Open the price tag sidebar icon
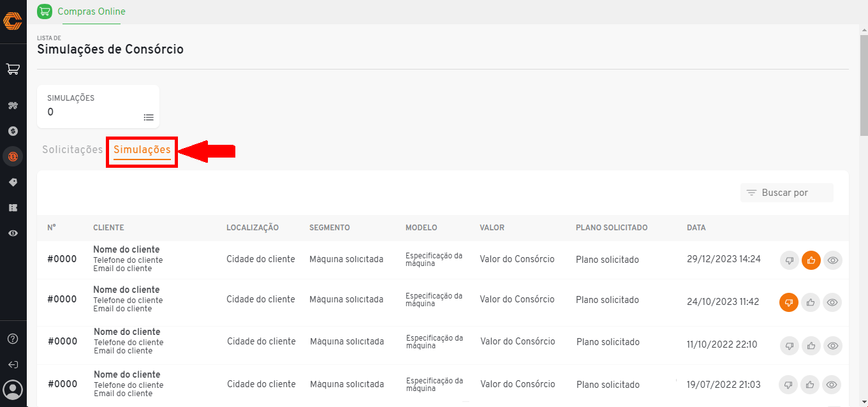Screen dimensions: 868x407 13,182
